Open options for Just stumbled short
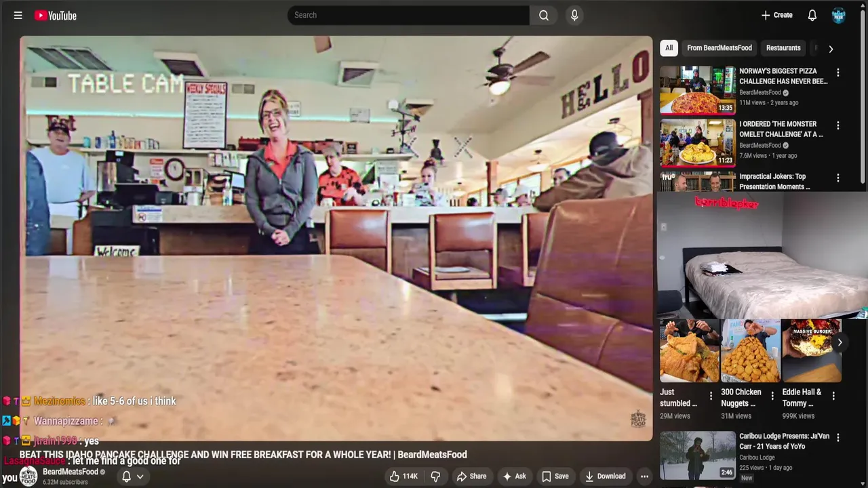 pyautogui.click(x=711, y=396)
